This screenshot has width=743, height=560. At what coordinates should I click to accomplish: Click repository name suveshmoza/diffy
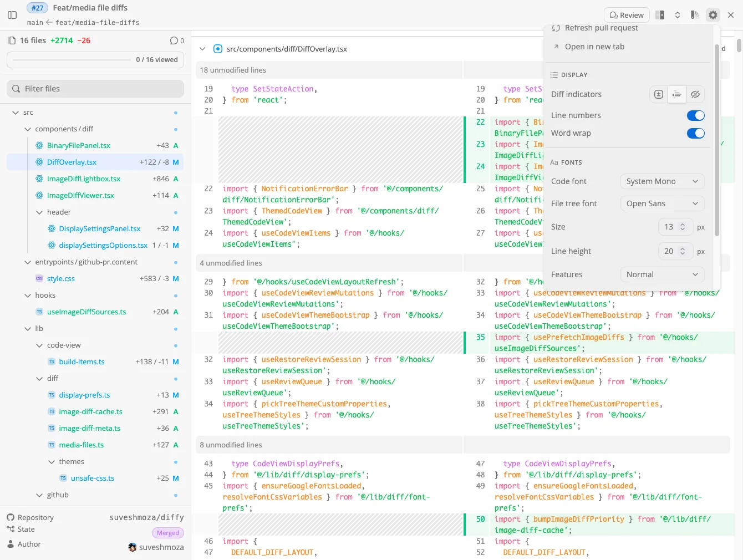[x=146, y=517]
